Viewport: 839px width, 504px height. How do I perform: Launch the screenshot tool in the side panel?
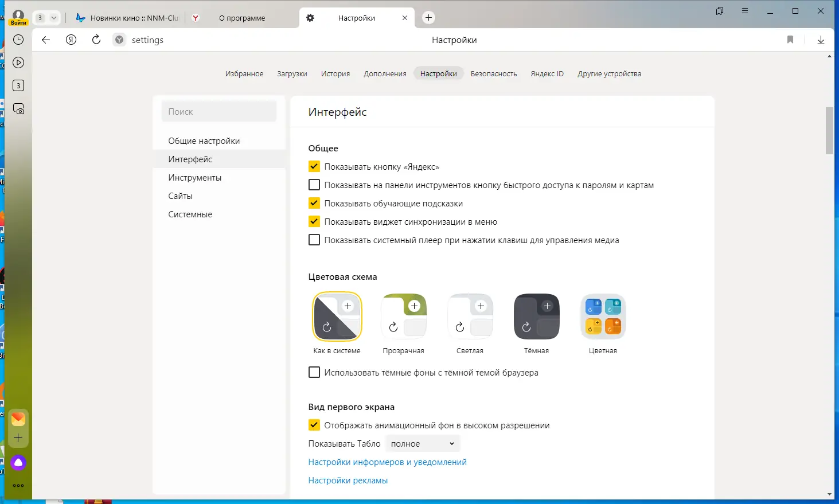point(18,109)
